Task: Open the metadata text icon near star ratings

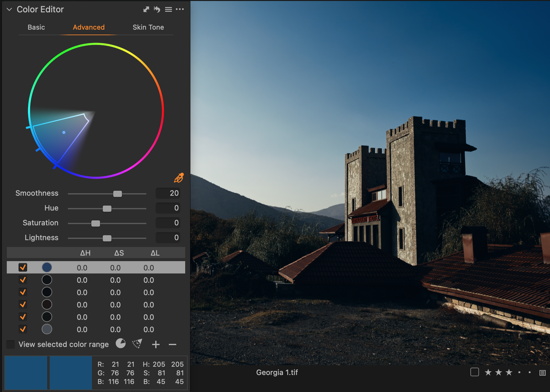Action: (542, 373)
